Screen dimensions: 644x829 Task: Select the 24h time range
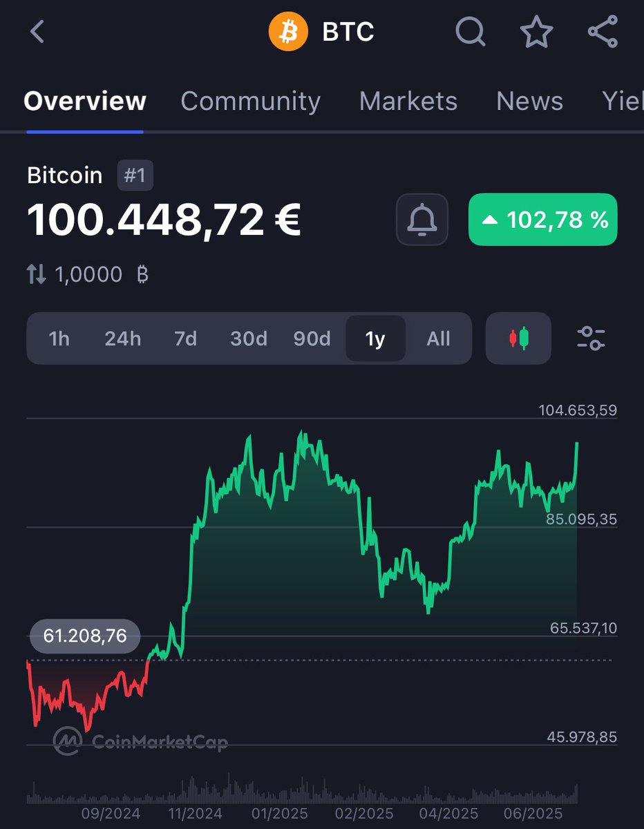coord(122,339)
